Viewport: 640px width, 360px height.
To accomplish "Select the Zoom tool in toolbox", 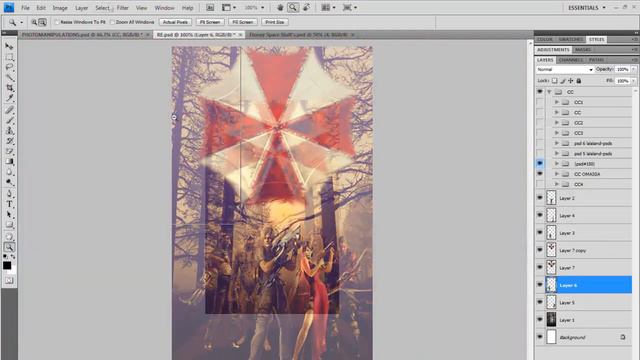I will click(x=9, y=247).
